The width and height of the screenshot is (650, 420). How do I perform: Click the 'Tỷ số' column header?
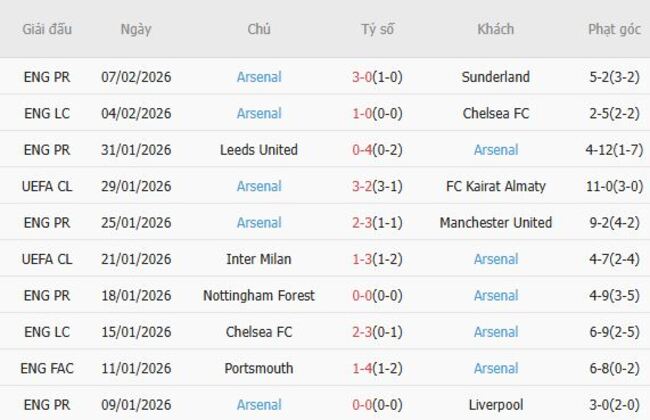coord(378,29)
